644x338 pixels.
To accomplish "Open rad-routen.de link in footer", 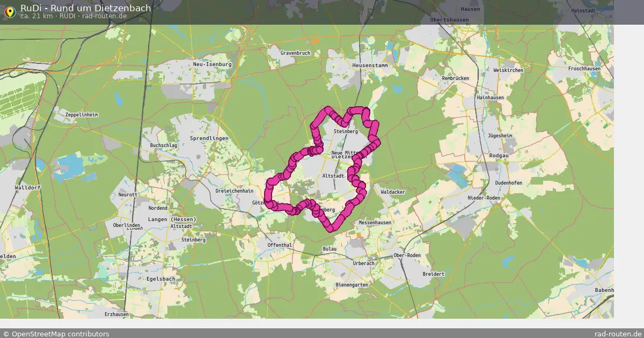I will 618,334.
